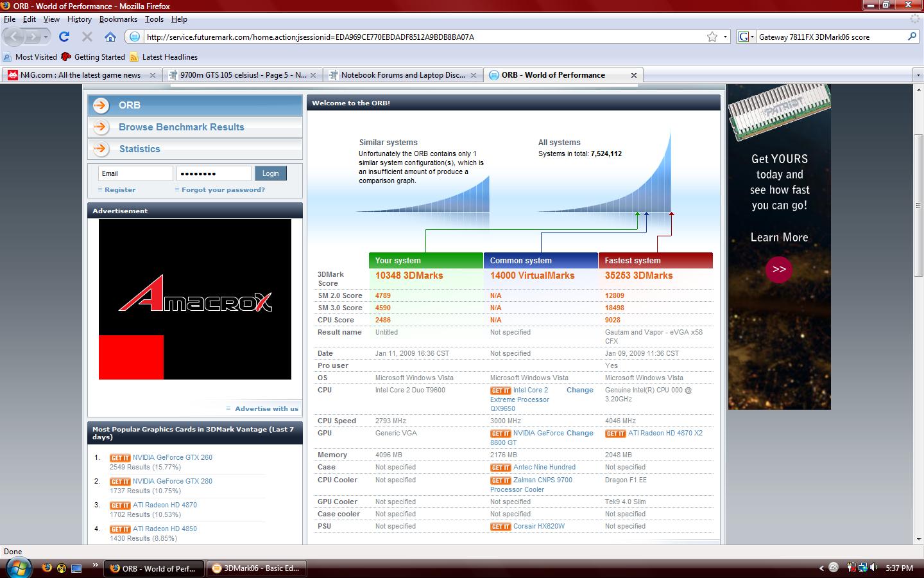Click the network connection tray icon

tap(863, 568)
